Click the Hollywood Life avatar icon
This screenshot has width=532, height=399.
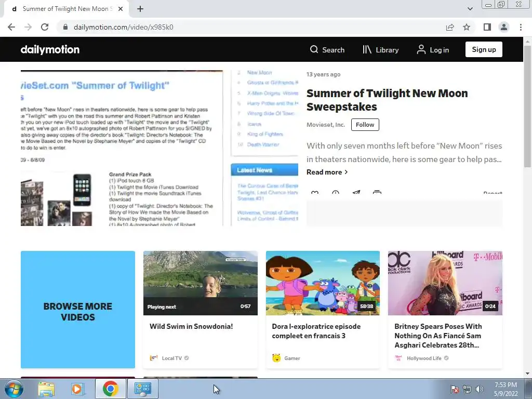[398, 358]
